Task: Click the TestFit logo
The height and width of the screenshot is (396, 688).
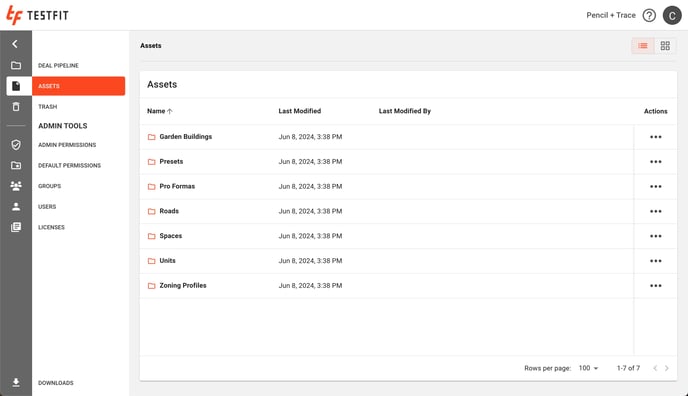Action: click(x=37, y=15)
